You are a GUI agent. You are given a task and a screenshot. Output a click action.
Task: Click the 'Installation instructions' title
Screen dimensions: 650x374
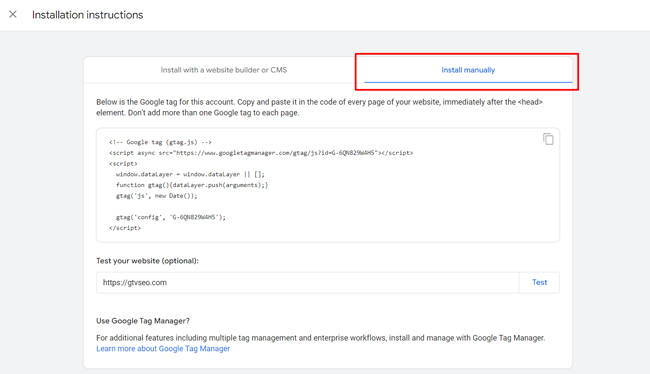(87, 15)
